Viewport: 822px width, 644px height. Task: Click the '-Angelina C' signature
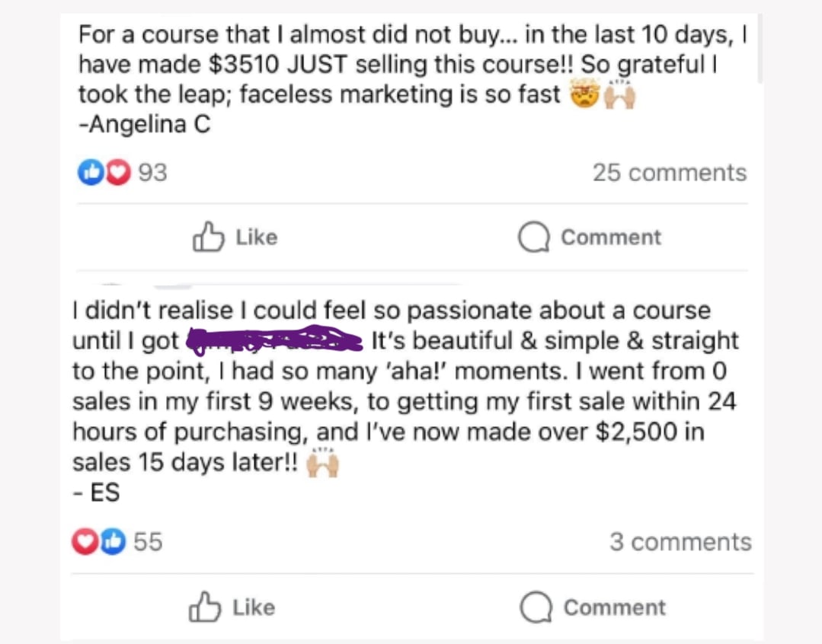click(x=144, y=125)
